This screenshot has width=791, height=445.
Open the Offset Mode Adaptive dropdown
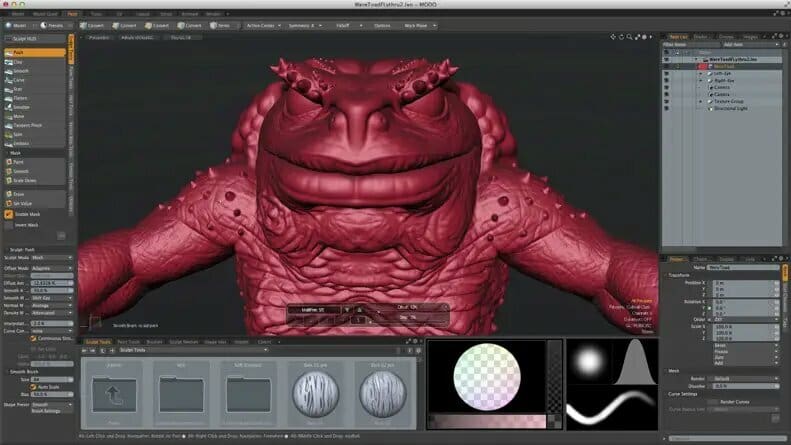click(52, 268)
